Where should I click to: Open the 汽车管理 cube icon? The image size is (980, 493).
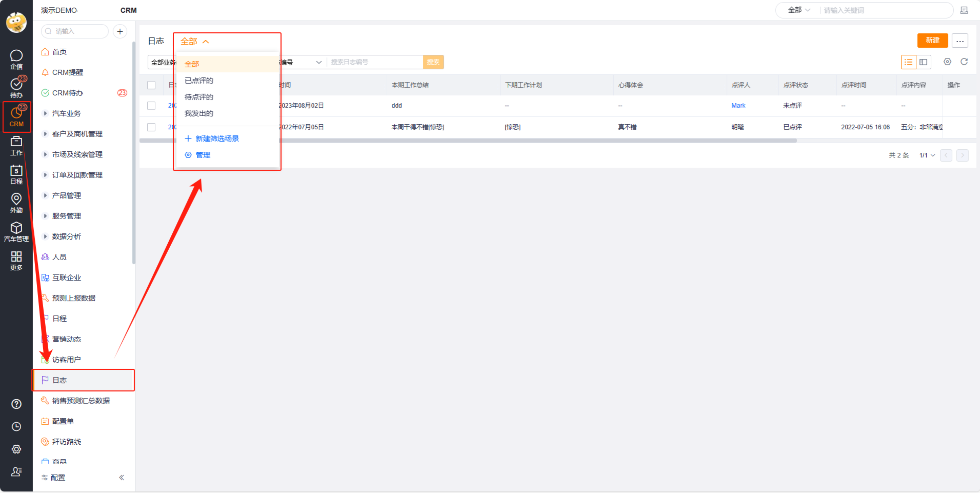pyautogui.click(x=16, y=232)
